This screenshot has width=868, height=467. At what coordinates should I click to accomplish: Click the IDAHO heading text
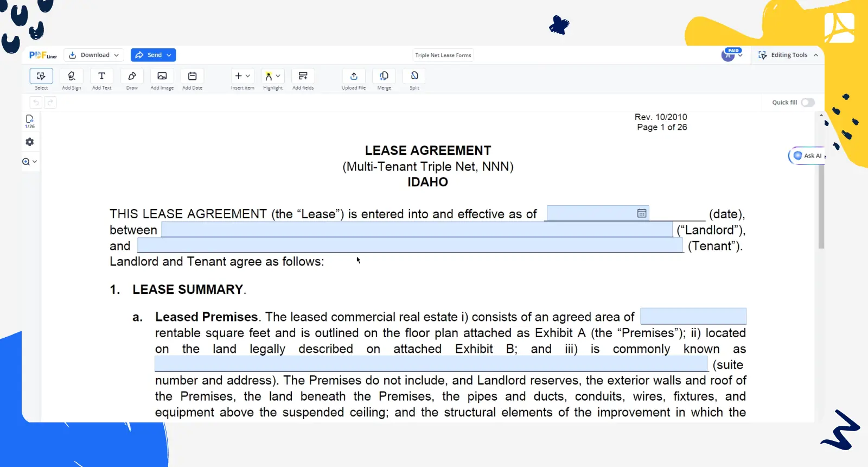pyautogui.click(x=428, y=182)
